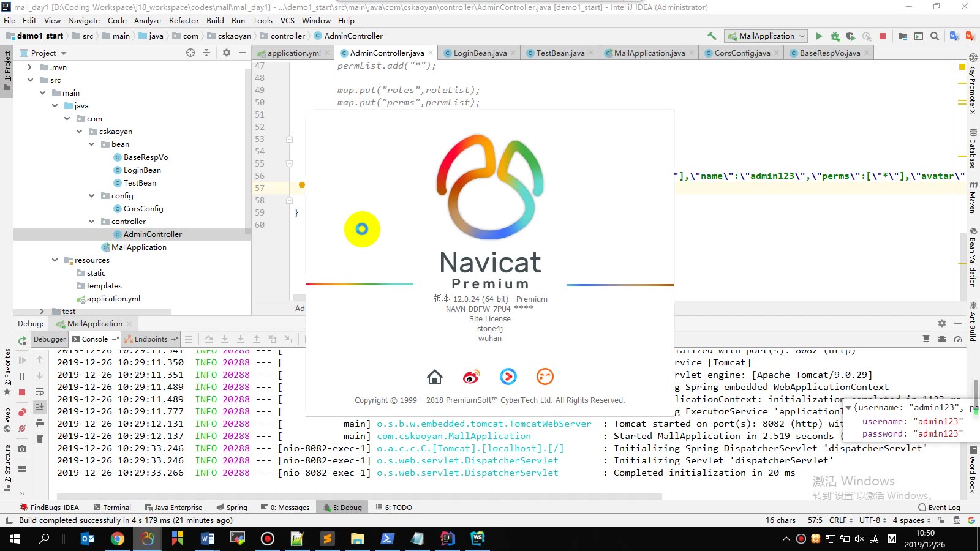The image size is (980, 551).
Task: Select application.yml in project tree
Action: click(113, 299)
